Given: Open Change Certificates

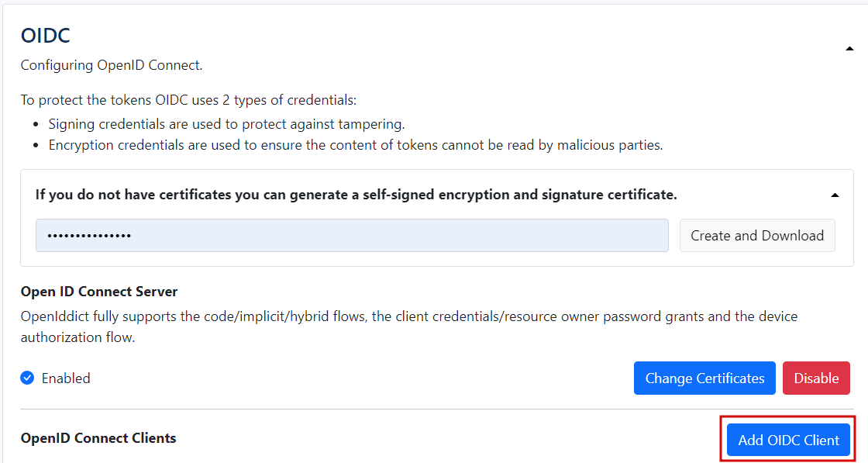Looking at the screenshot, I should (704, 378).
